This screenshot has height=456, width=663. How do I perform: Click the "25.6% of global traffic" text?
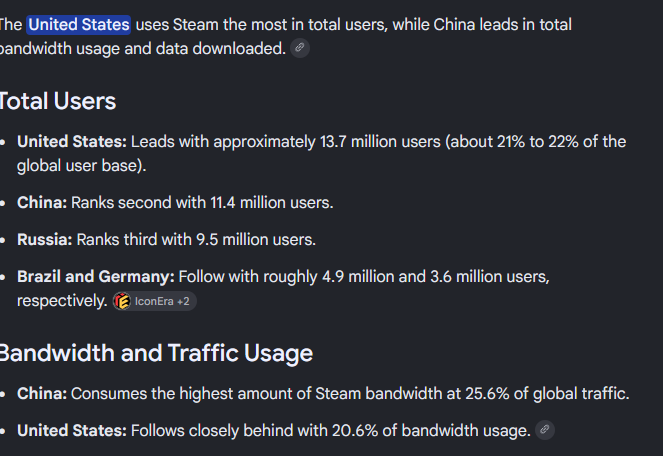click(545, 394)
